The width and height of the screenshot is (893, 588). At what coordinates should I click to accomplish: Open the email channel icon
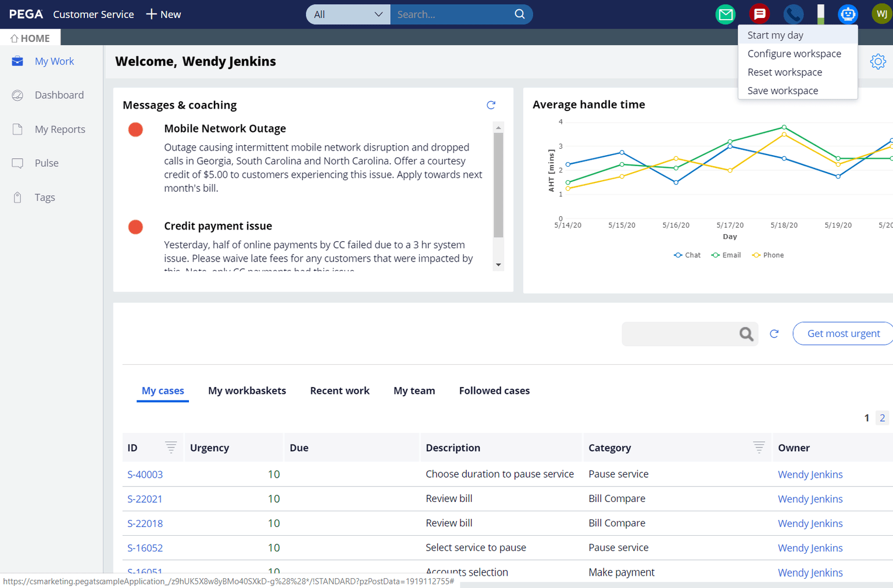click(x=725, y=14)
